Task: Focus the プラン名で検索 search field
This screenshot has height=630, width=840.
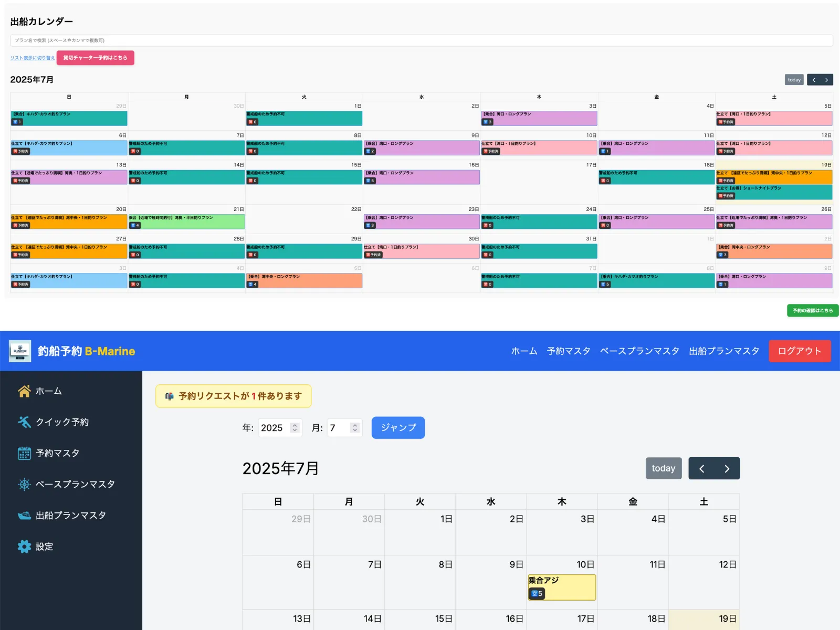Action: pos(421,40)
